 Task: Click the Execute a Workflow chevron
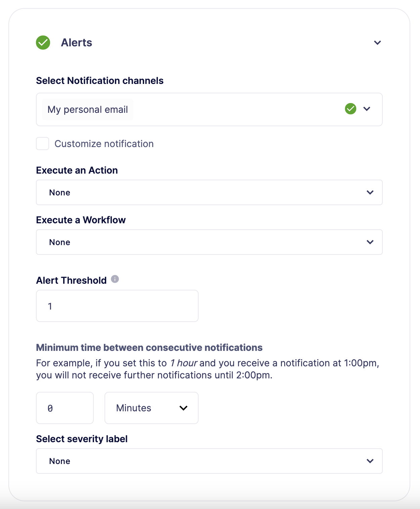click(x=370, y=242)
